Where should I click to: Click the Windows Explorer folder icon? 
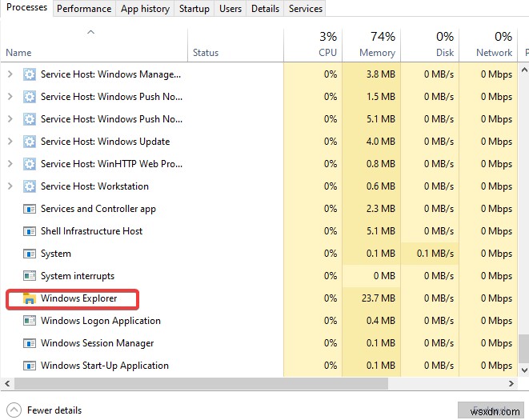pyautogui.click(x=30, y=298)
